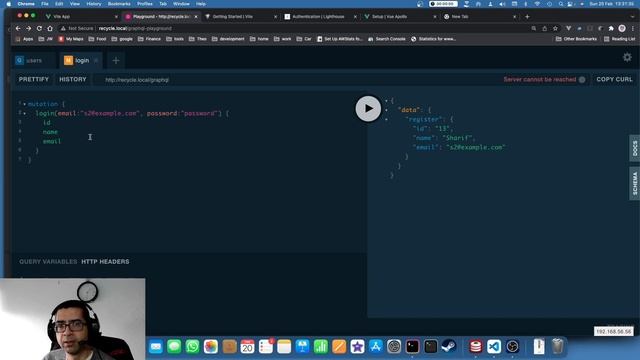Screen dimensions: 640x360
Task: Open the Chrome extensions puzzle icon
Action: click(611, 29)
